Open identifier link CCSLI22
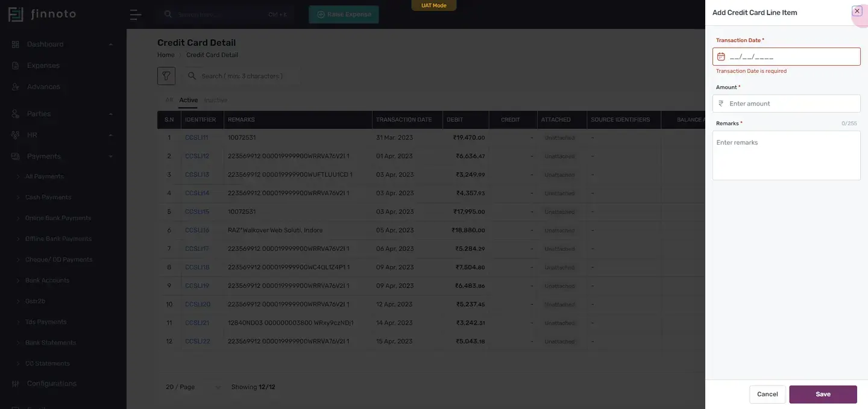868x409 pixels. (x=198, y=342)
